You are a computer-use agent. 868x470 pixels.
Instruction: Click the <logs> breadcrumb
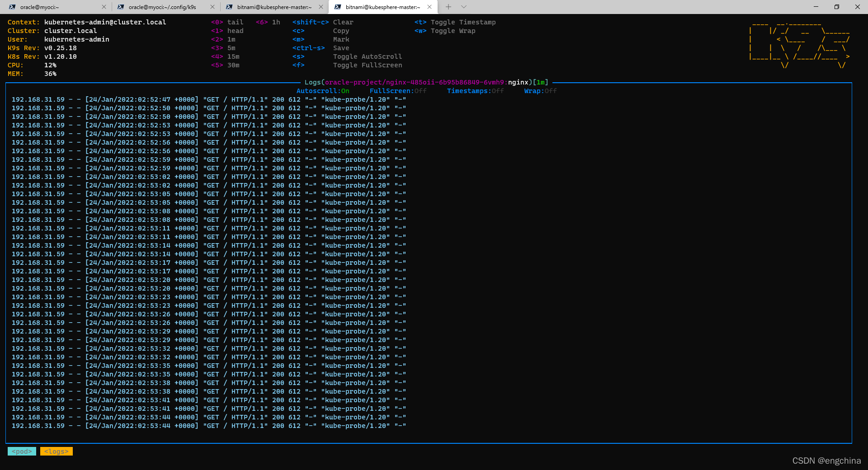pos(57,451)
